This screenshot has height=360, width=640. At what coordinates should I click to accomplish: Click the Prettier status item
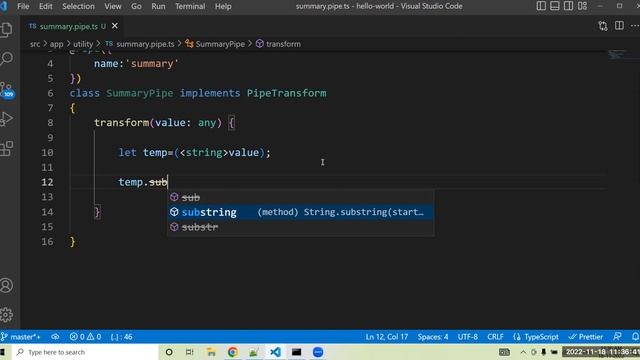point(586,337)
